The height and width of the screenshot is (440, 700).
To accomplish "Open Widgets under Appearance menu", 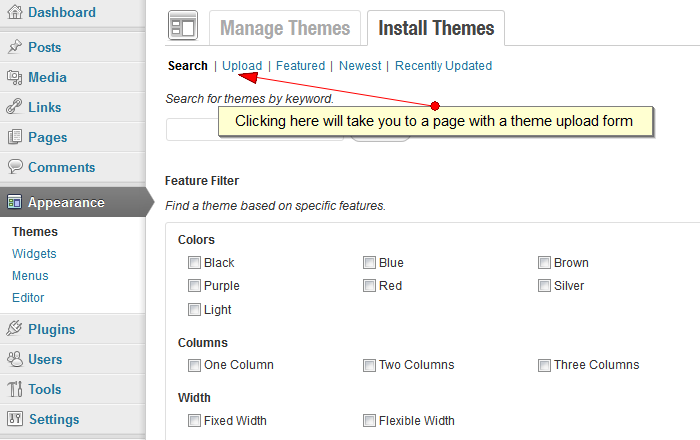I will [34, 254].
